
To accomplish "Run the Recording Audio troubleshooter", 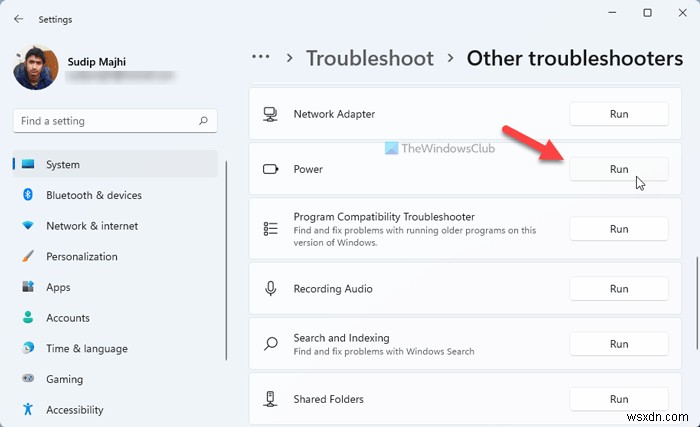I will pyautogui.click(x=619, y=289).
